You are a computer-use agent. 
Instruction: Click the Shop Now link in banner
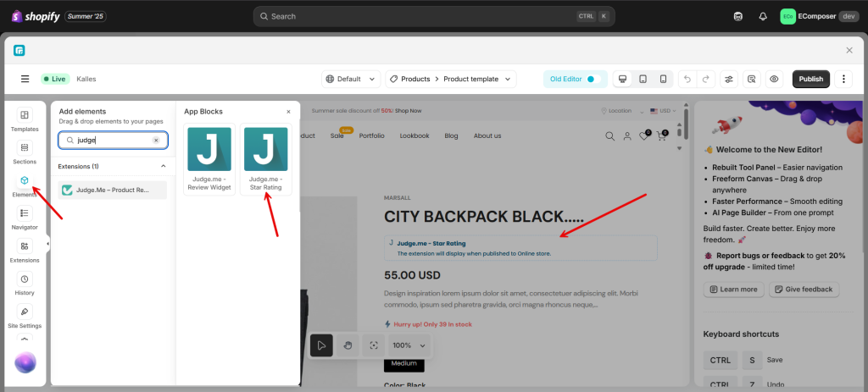408,111
